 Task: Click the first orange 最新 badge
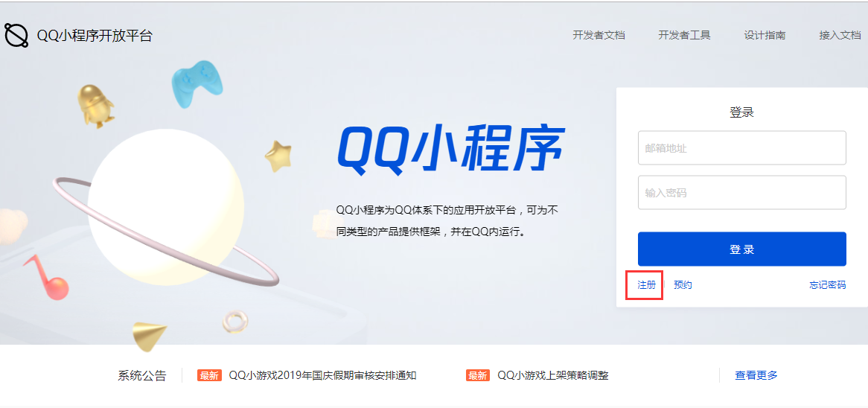coord(209,375)
